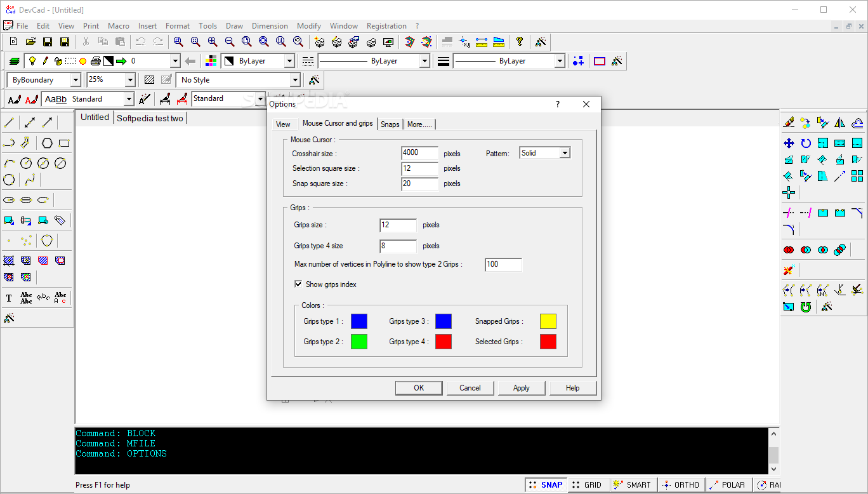Toggle the layer lightbulb on/off icon
868x494 pixels.
pos(32,61)
